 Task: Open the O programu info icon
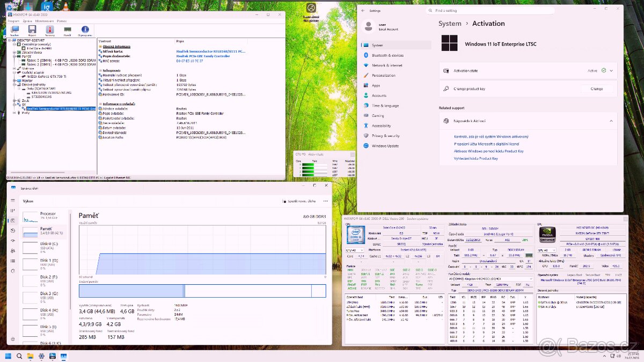point(85,30)
